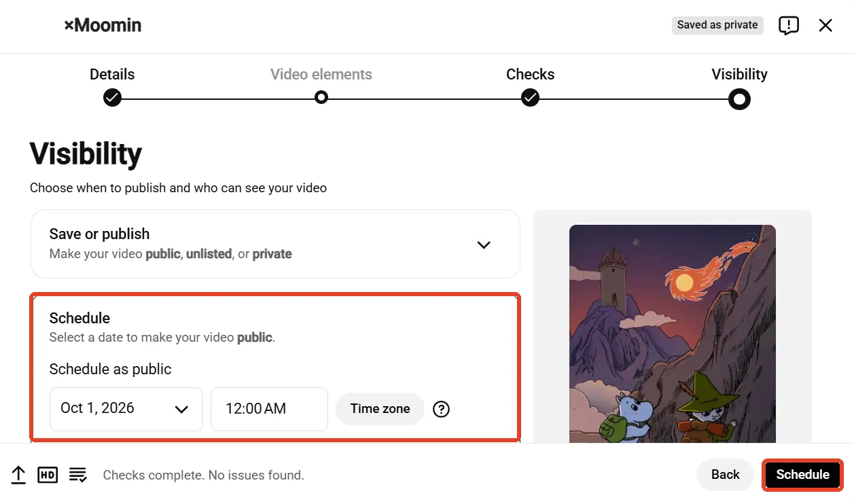Click the Moomin video thumbnail preview
This screenshot has height=504, width=854.
coord(672,334)
